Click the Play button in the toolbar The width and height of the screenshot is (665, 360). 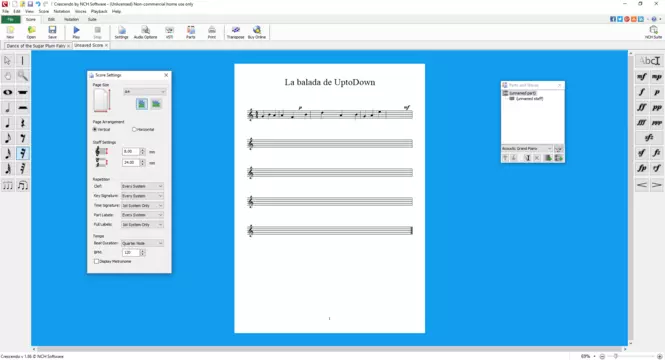76,32
